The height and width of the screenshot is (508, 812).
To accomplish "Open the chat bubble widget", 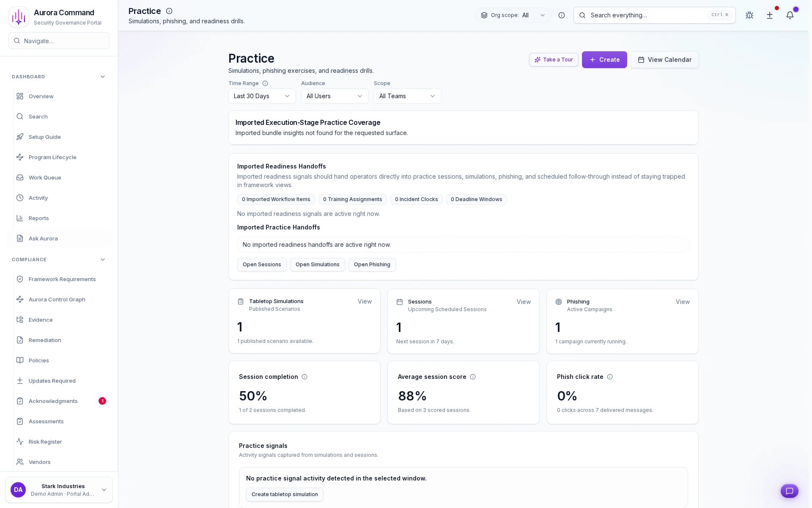I will [x=789, y=491].
